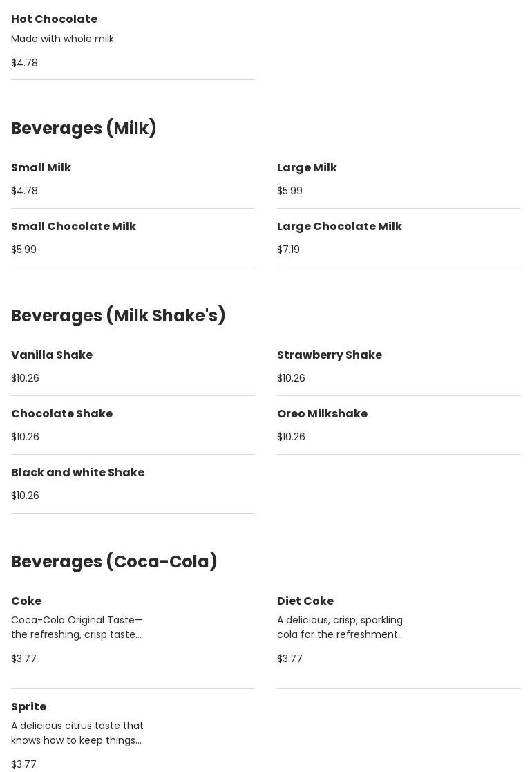
Task: Click the Sprite citrus taste description
Action: click(x=77, y=733)
